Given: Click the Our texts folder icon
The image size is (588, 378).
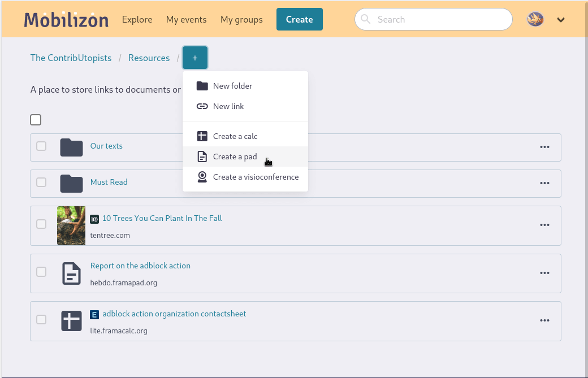Looking at the screenshot, I should pos(71,147).
